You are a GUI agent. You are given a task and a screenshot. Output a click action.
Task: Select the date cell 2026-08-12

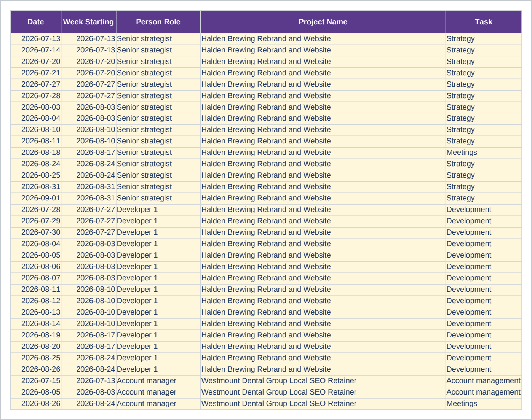point(36,301)
